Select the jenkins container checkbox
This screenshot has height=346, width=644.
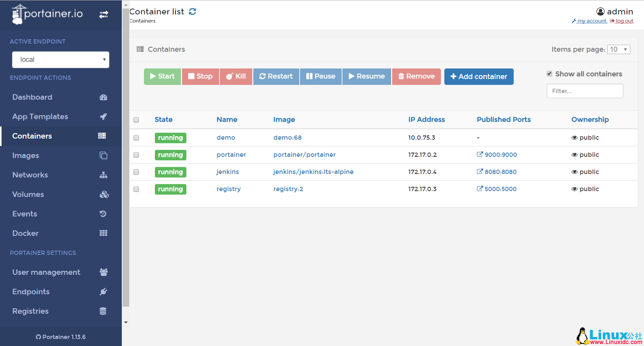136,172
